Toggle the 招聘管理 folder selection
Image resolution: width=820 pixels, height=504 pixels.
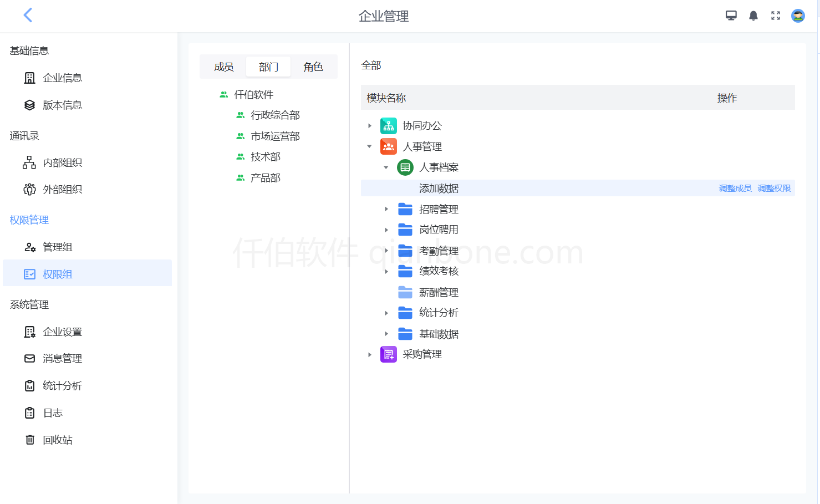coord(404,208)
